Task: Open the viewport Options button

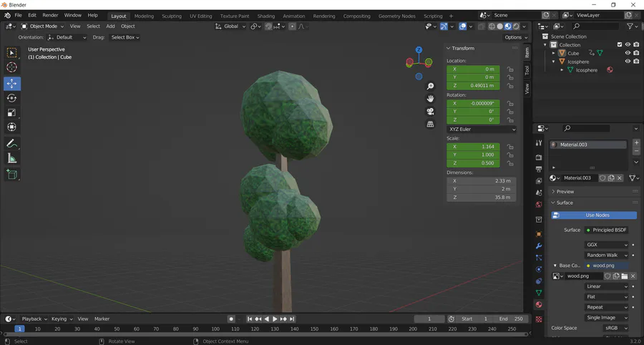Action: pyautogui.click(x=515, y=37)
